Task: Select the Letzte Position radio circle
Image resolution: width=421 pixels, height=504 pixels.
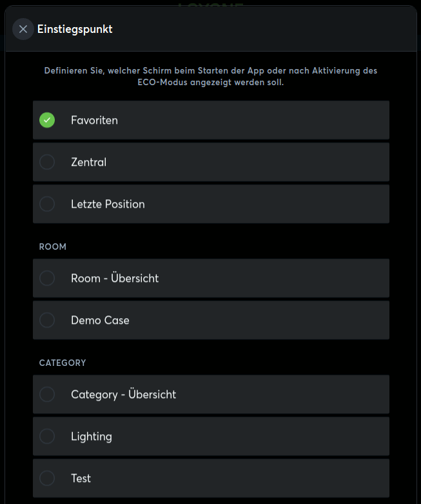Action: [47, 204]
